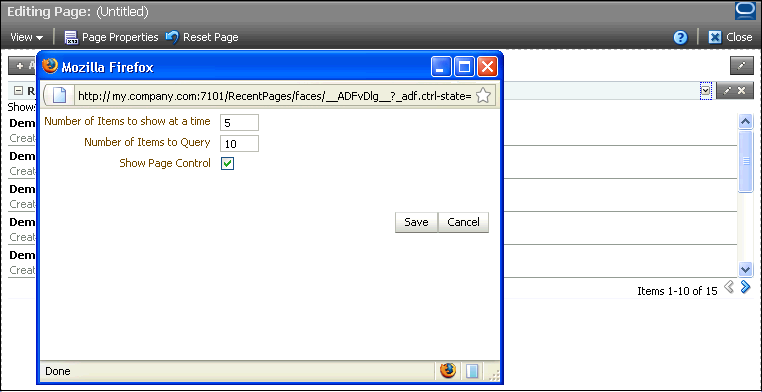Viewport: 762px width, 392px height.
Task: Open the task flow actions dropdown arrow
Action: tap(706, 90)
